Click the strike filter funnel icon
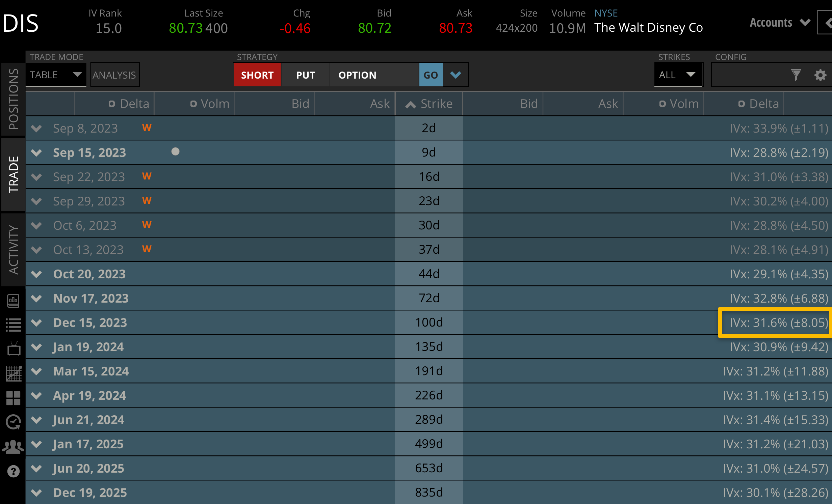 point(796,75)
